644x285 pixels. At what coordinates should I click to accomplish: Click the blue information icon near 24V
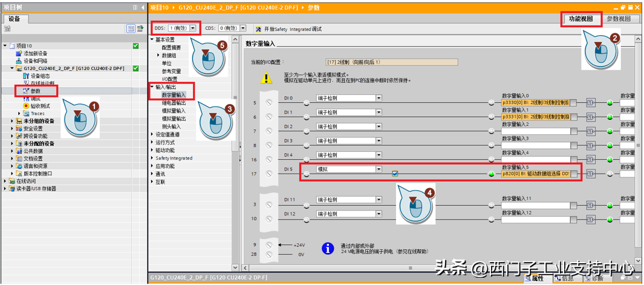pos(327,248)
